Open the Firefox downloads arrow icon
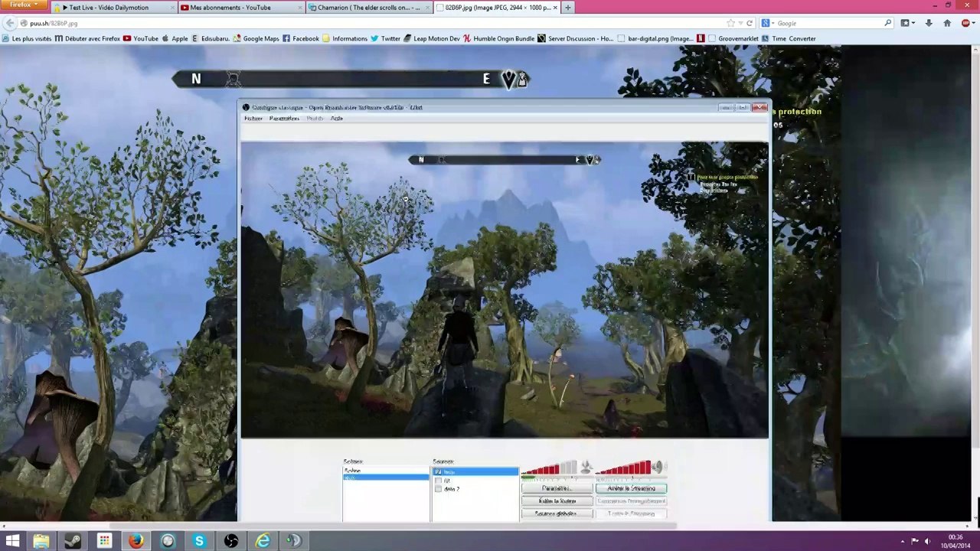Image resolution: width=980 pixels, height=551 pixels. point(929,24)
